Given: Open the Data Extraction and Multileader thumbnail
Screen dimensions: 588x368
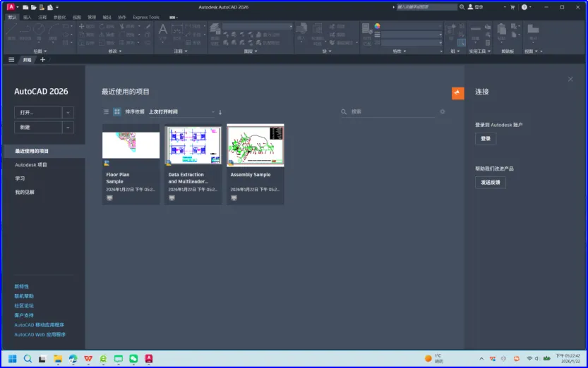Looking at the screenshot, I should tap(193, 145).
